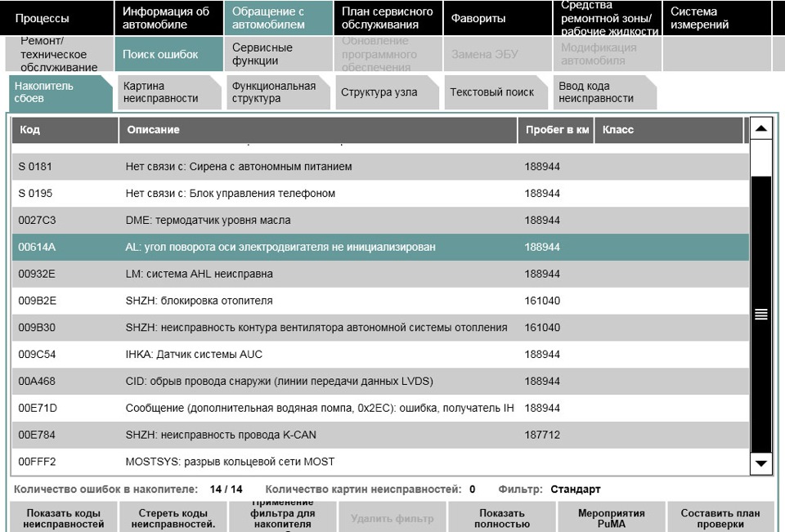Click the Стереть коды неисправностей button

[173, 518]
